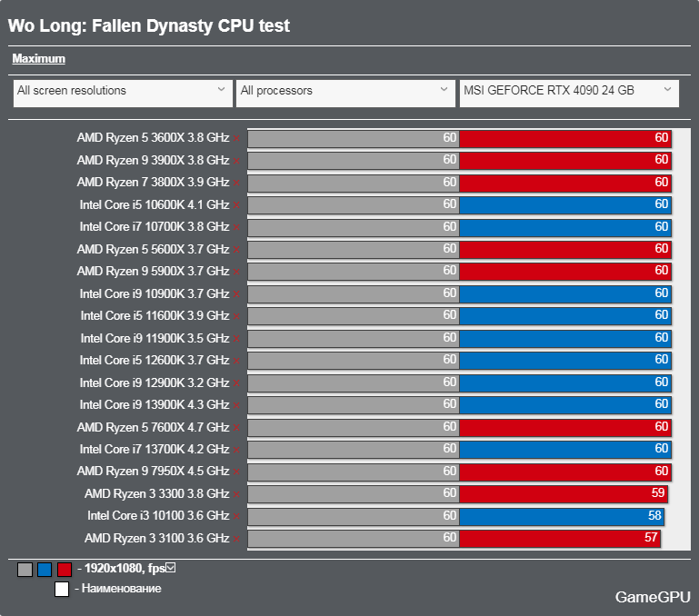Screen dimensions: 699x616
Task: Toggle the 1920x1080 fps checkbox
Action: point(171,568)
